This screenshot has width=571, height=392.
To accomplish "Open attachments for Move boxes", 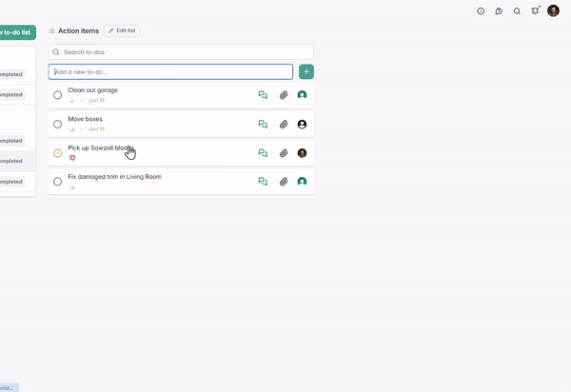I will (284, 125).
